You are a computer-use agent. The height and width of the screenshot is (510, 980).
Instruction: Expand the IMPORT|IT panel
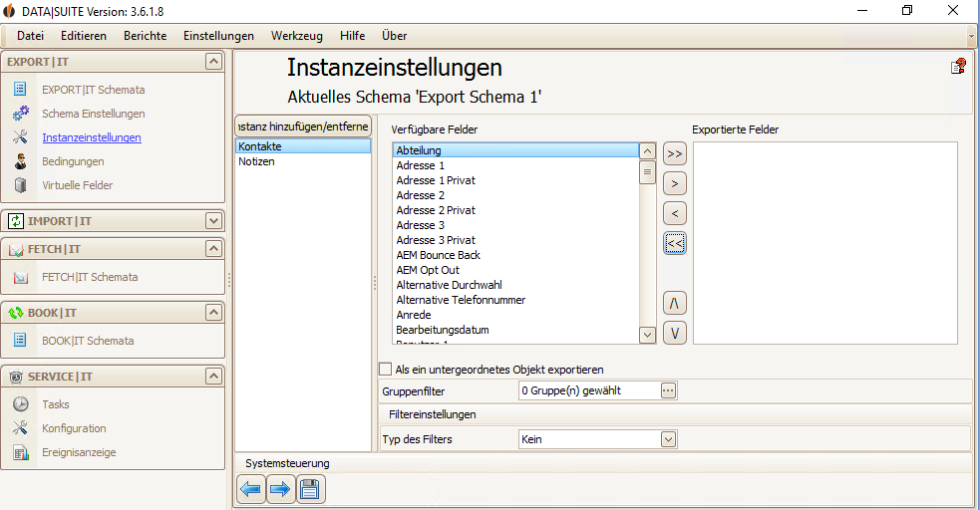pos(213,221)
